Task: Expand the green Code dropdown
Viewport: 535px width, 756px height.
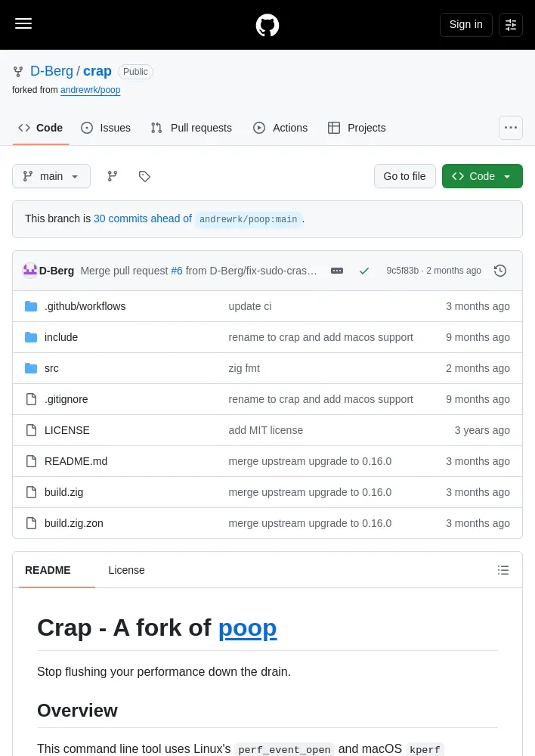Action: (482, 176)
